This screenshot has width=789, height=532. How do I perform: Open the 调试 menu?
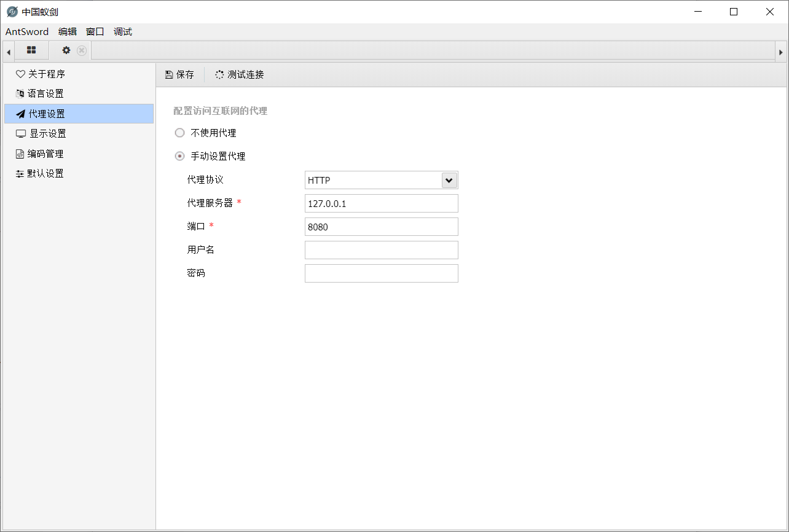tap(123, 32)
